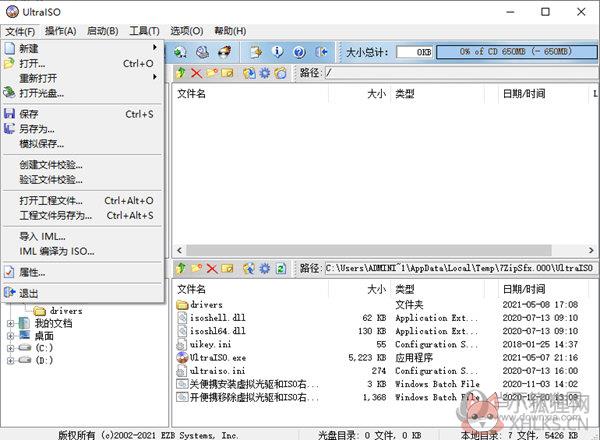Click the add-to-image icon in local pane toolbar
This screenshot has height=440, width=600.
click(249, 268)
